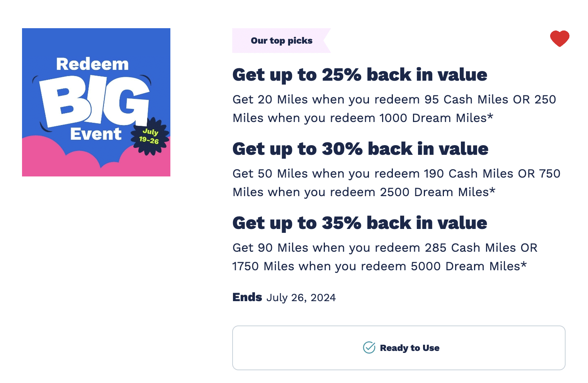Click the word Event in the promo image
Image resolution: width=588 pixels, height=383 pixels.
95,134
